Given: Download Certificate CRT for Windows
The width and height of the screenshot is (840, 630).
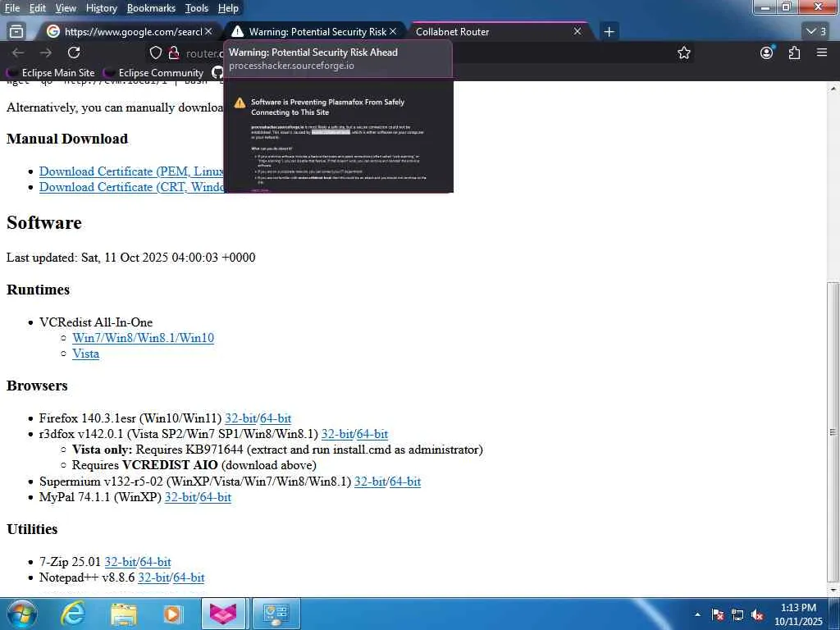Looking at the screenshot, I should (131, 187).
